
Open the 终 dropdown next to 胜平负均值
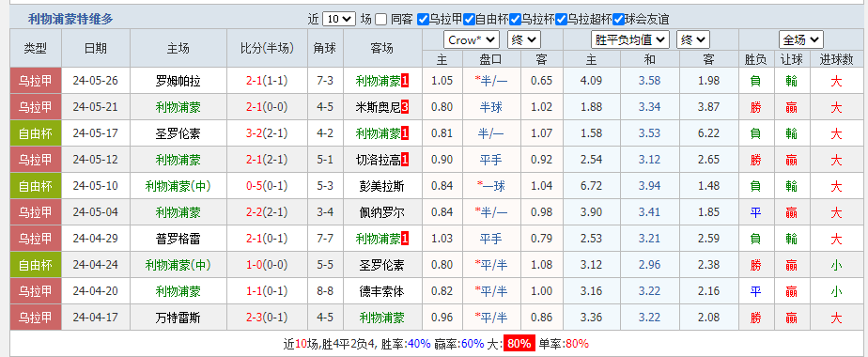tap(693, 39)
